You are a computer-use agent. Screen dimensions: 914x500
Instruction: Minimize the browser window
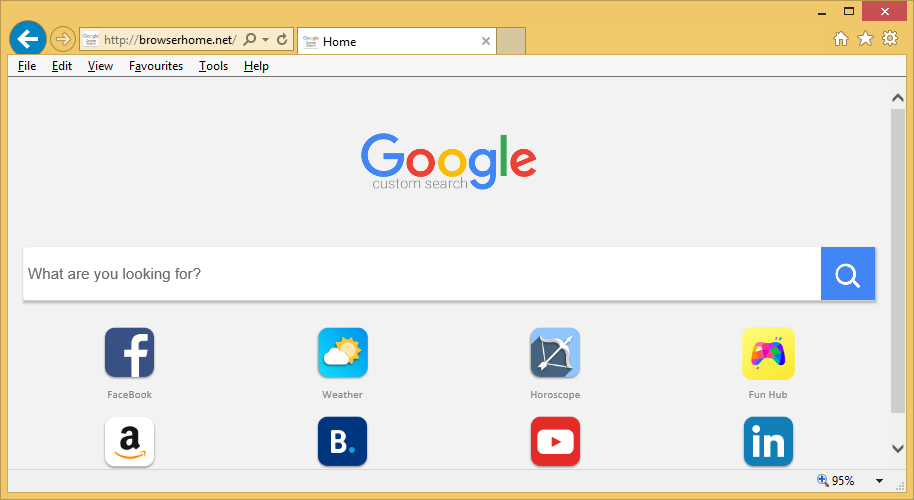pyautogui.click(x=822, y=12)
